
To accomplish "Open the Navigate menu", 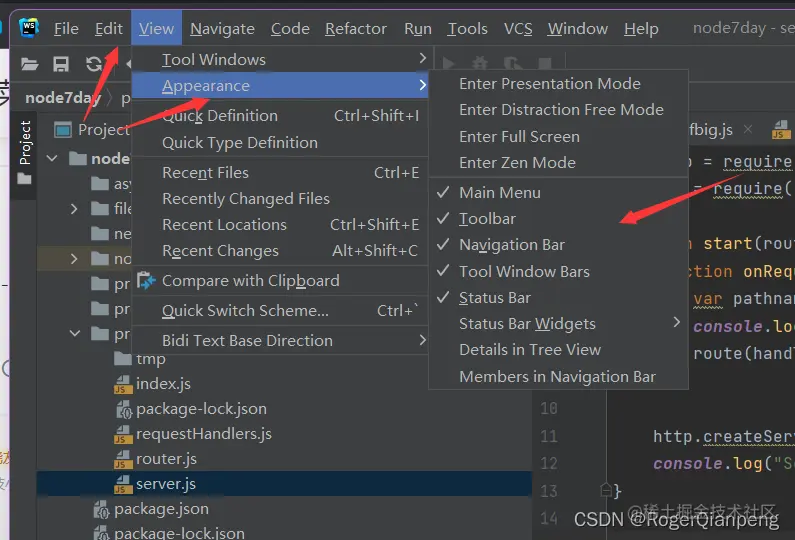I will pyautogui.click(x=222, y=29).
